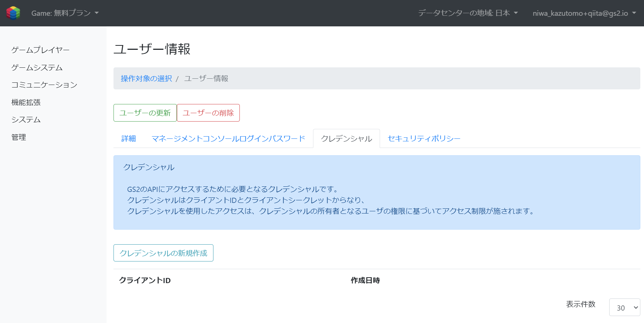Go to コミュニケーション sidebar section

tap(44, 85)
